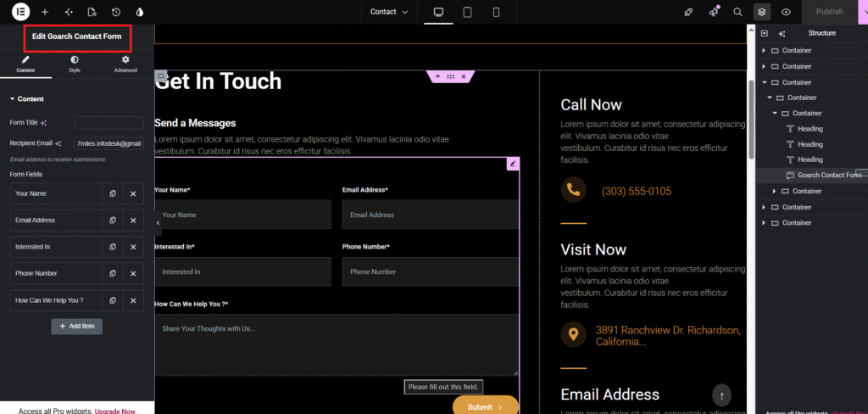Remove the Email Address field item

pyautogui.click(x=133, y=220)
